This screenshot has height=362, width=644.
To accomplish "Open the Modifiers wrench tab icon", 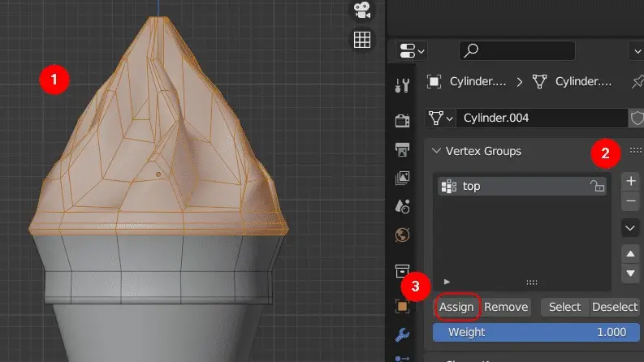I will 402,334.
